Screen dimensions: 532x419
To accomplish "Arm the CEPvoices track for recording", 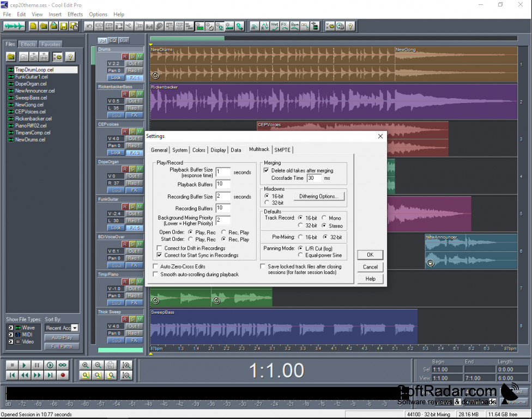I will coord(125,132).
